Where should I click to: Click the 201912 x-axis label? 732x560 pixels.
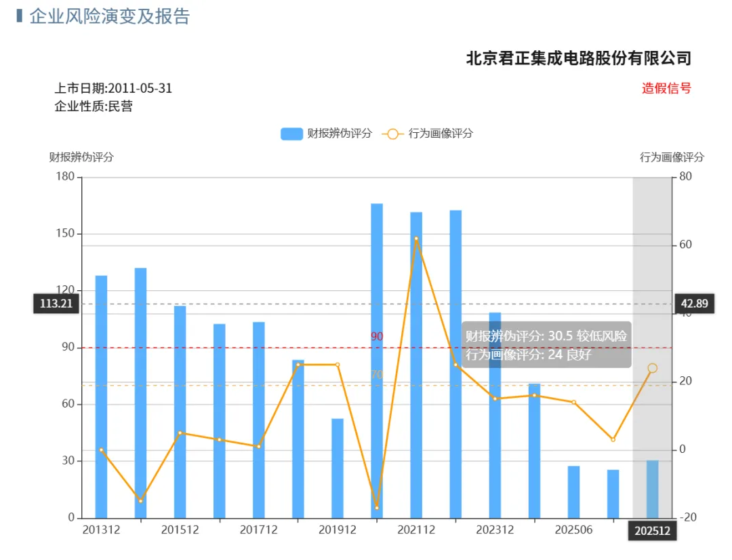(x=338, y=530)
